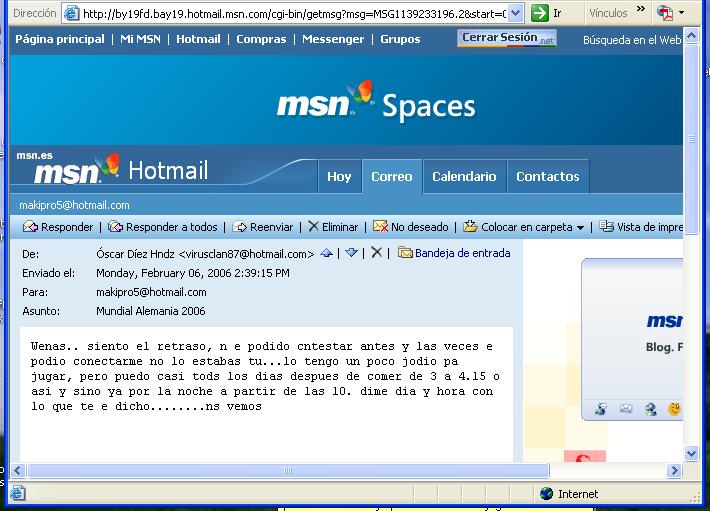The image size is (710, 511).
Task: Go to next message down arrow
Action: pyautogui.click(x=351, y=253)
